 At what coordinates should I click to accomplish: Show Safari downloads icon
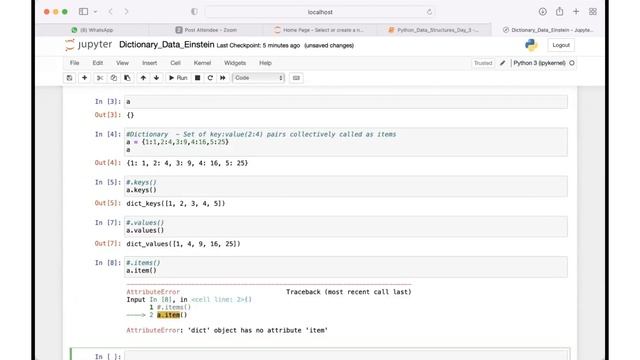point(542,11)
